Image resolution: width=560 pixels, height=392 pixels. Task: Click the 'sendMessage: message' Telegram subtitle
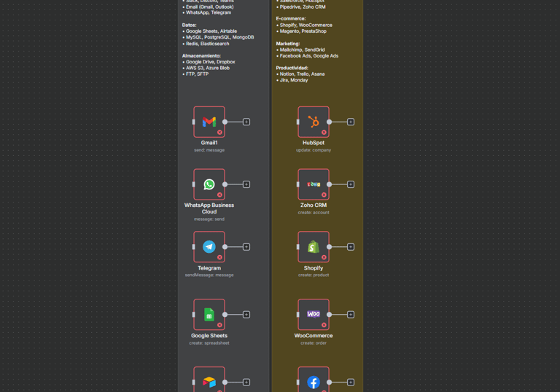[209, 275]
